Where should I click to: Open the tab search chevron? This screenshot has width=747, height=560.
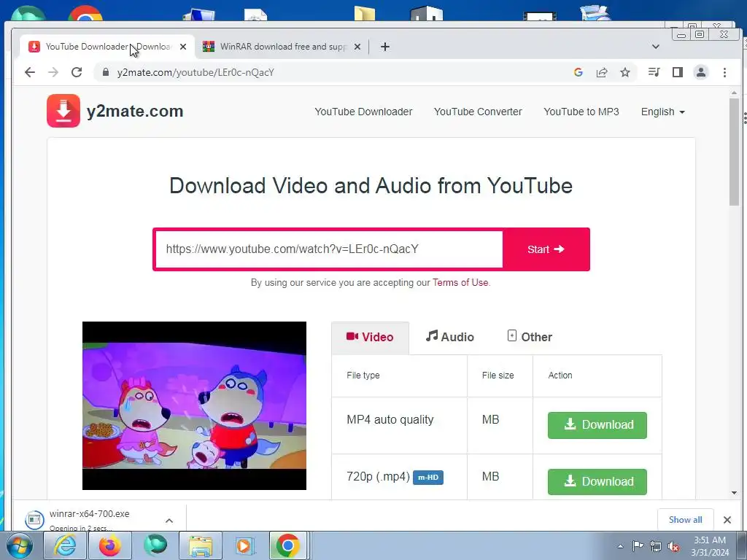pos(656,47)
